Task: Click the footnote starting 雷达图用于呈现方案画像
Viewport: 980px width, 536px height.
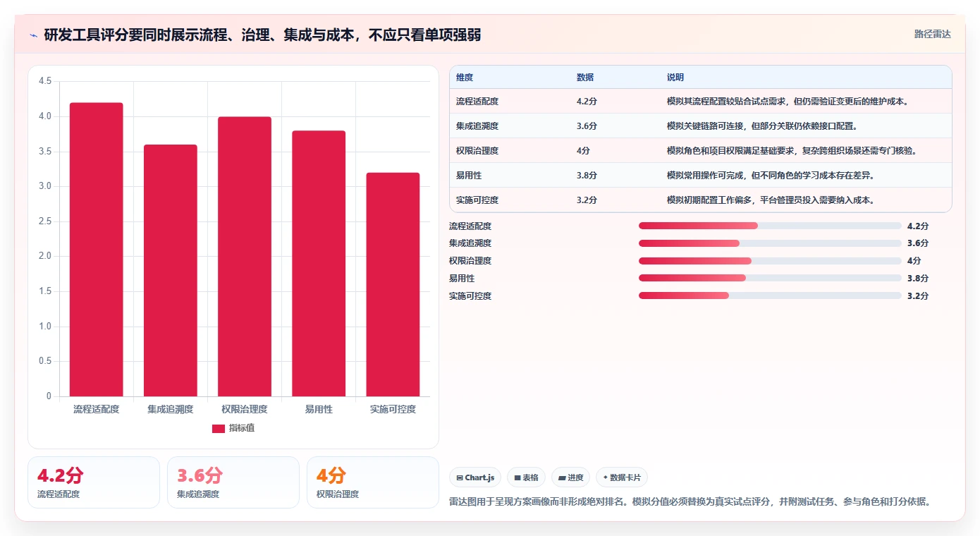Action: tap(691, 502)
